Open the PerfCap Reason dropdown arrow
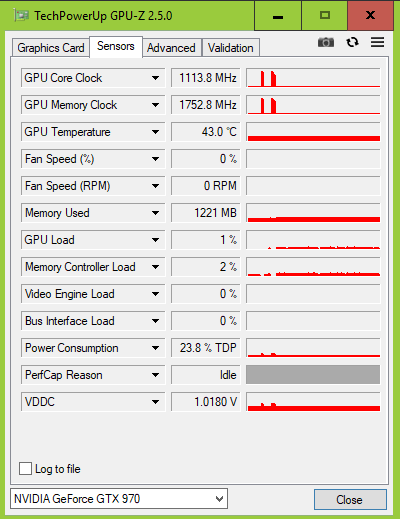The width and height of the screenshot is (400, 519). tap(155, 375)
